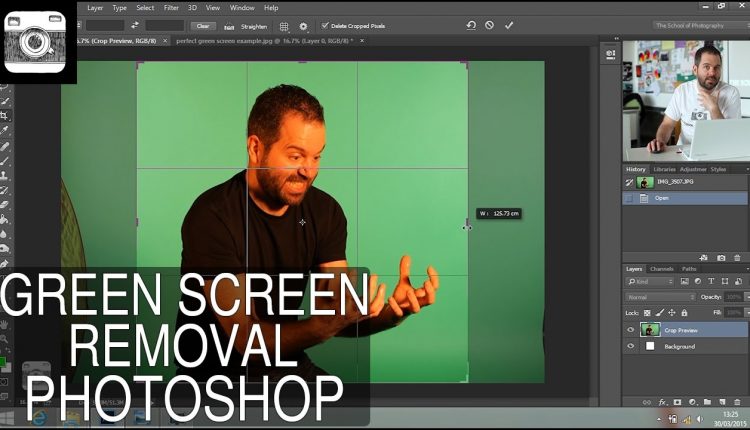Open the Help menu
Screen dimensions: 750x430
coord(271,8)
